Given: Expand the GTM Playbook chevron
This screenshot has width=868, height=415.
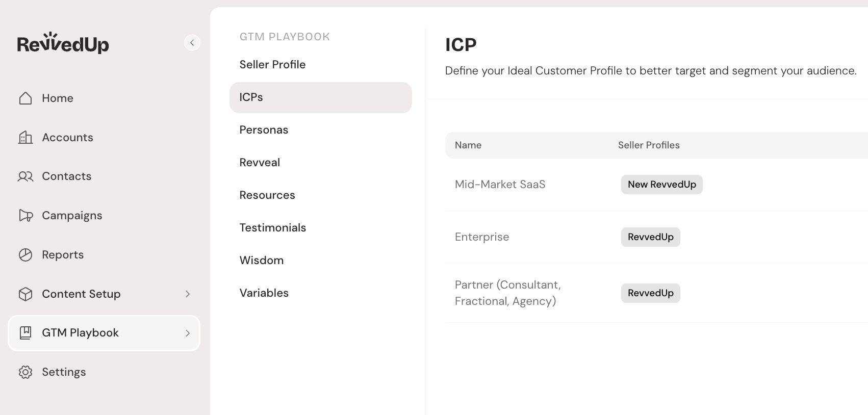Looking at the screenshot, I should pyautogui.click(x=188, y=333).
